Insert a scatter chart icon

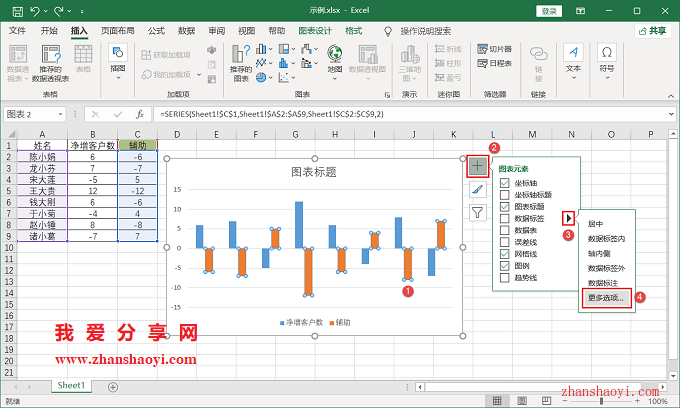point(284,78)
